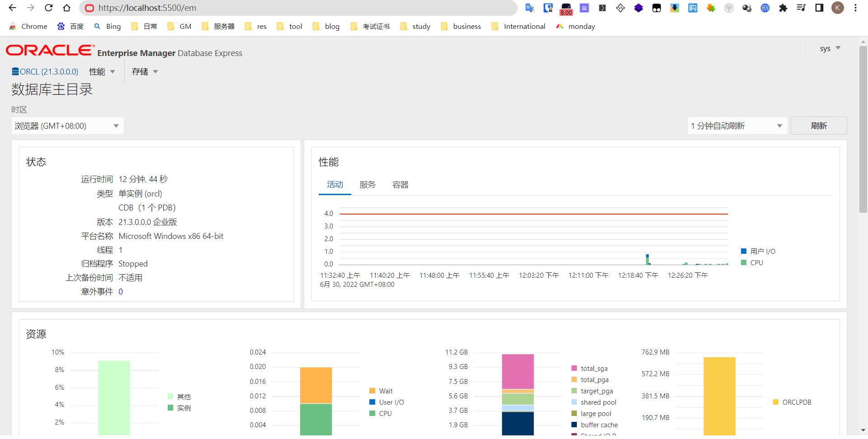This screenshot has width=868, height=439.
Task: Click the blue download arrow extension
Action: point(675,8)
